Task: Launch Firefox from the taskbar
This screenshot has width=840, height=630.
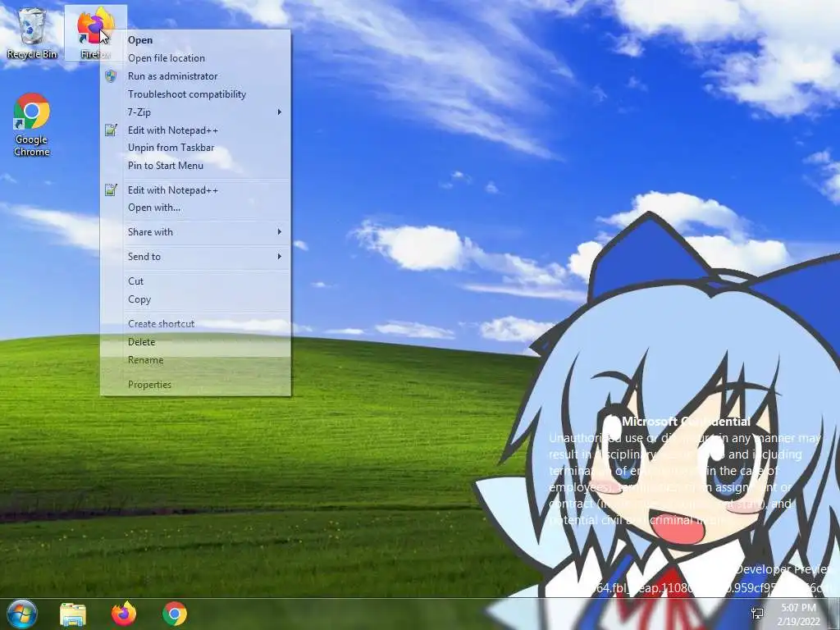Action: pyautogui.click(x=124, y=614)
